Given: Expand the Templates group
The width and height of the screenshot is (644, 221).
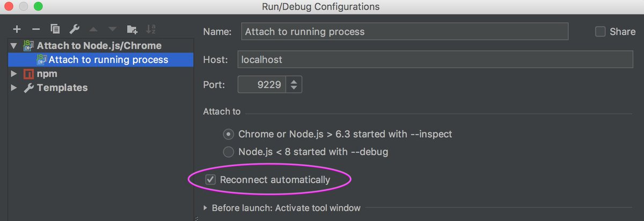Looking at the screenshot, I should click(x=14, y=88).
